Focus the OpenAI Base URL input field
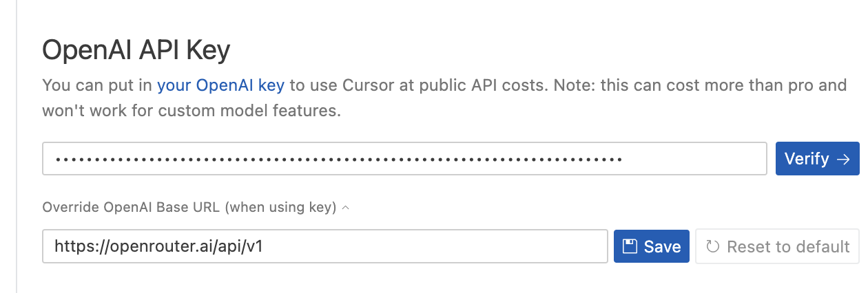868x293 pixels. click(324, 246)
